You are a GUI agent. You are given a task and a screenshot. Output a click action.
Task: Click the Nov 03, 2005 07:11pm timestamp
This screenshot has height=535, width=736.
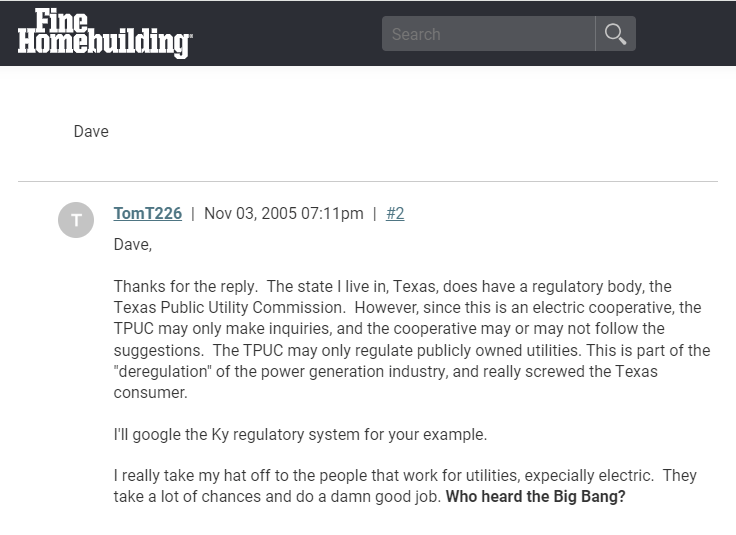(x=283, y=213)
